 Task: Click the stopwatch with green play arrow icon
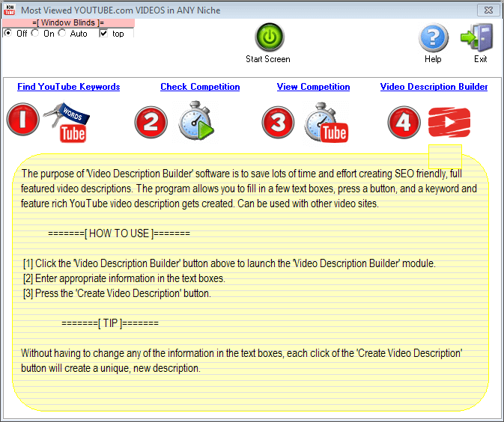point(196,120)
